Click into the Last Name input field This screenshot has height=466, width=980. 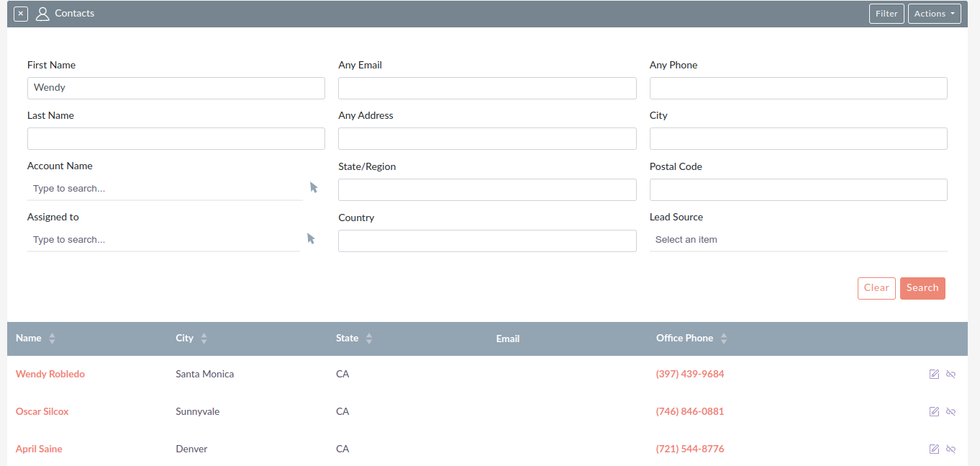point(176,138)
